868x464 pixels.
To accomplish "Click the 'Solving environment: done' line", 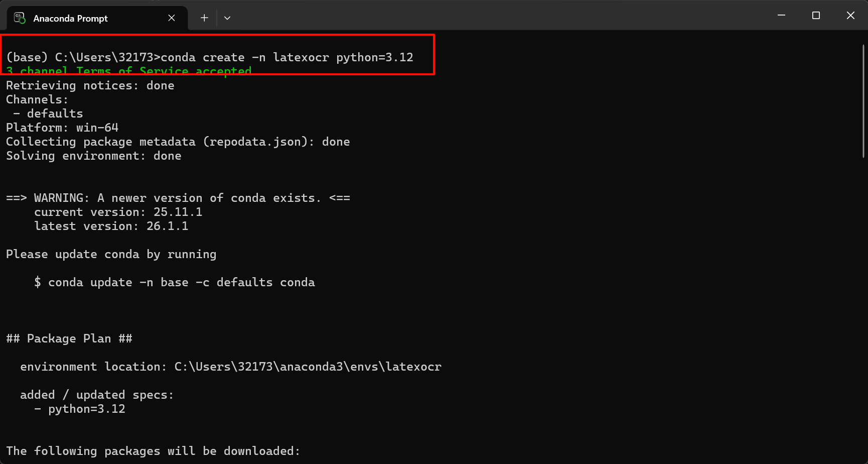I will point(94,156).
